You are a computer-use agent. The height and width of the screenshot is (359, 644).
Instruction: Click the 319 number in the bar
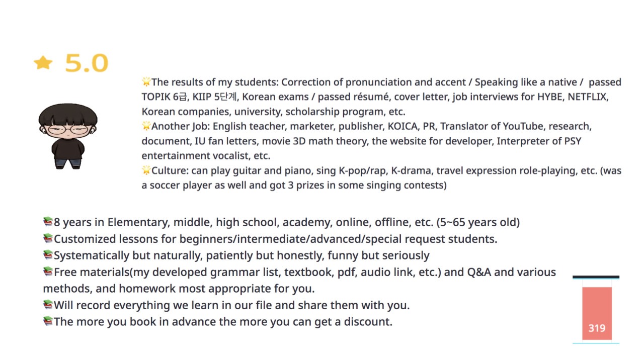point(597,328)
